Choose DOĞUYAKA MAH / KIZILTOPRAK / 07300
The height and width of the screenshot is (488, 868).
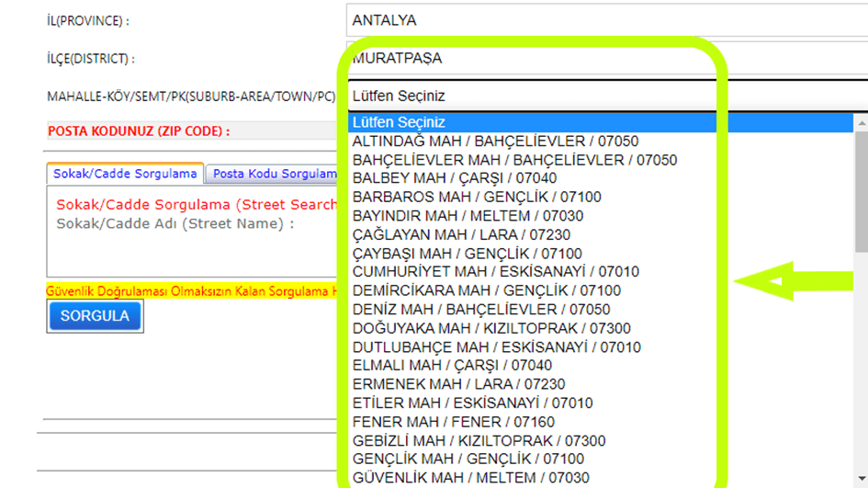pos(490,328)
